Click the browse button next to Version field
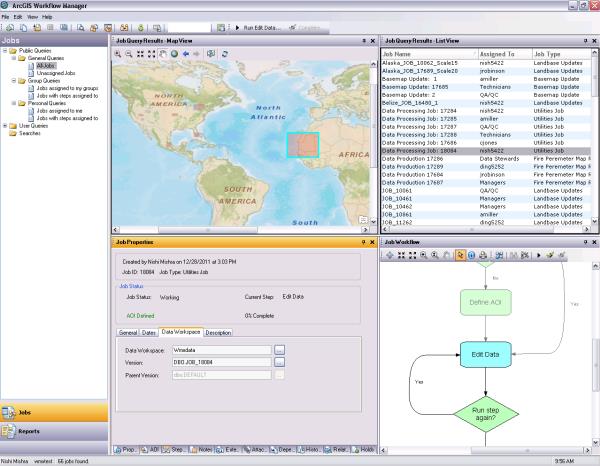The height and width of the screenshot is (466, 600). click(x=279, y=362)
